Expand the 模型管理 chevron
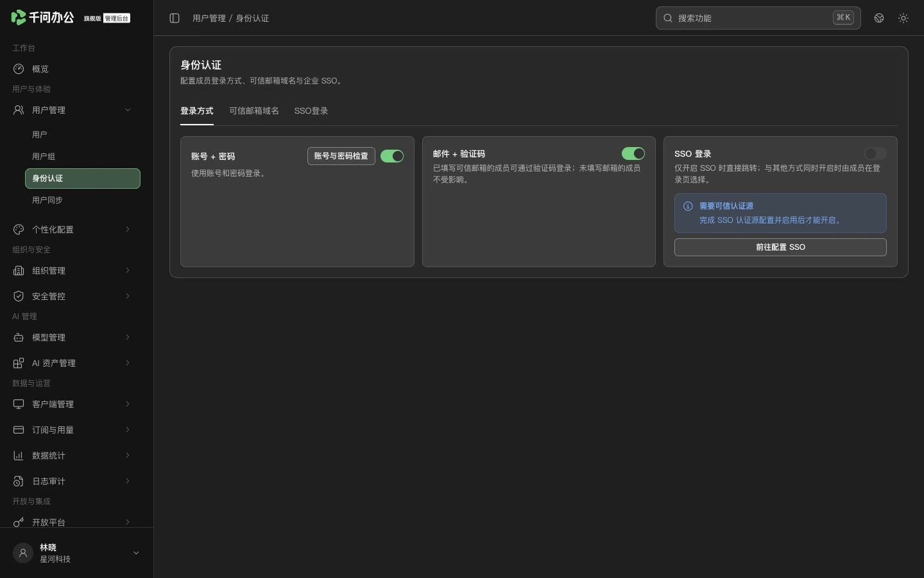The image size is (924, 578). [x=128, y=337]
